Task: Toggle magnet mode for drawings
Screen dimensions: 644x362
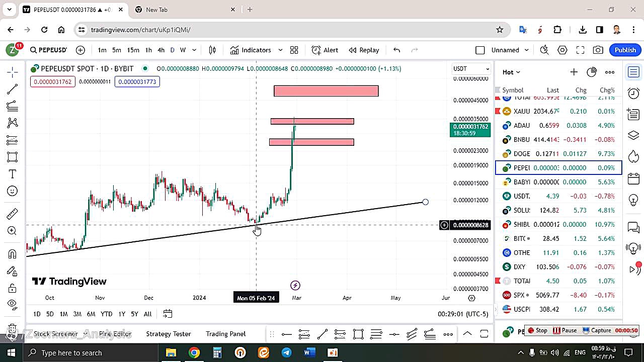Action: (13, 254)
